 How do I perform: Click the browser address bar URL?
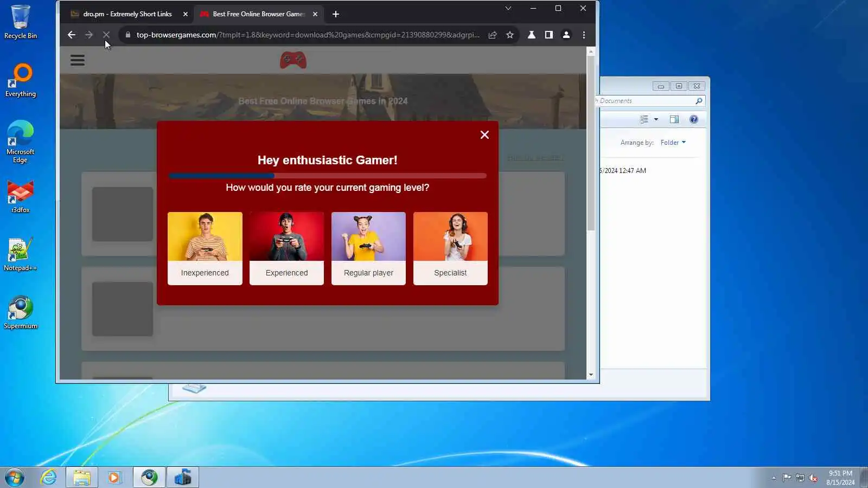(308, 35)
